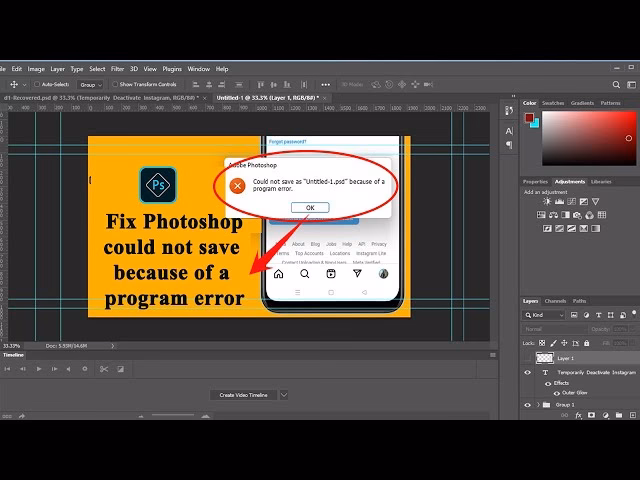Image resolution: width=640 pixels, height=480 pixels.
Task: Add a Levels adjustment layer
Action: pyautogui.click(x=559, y=201)
